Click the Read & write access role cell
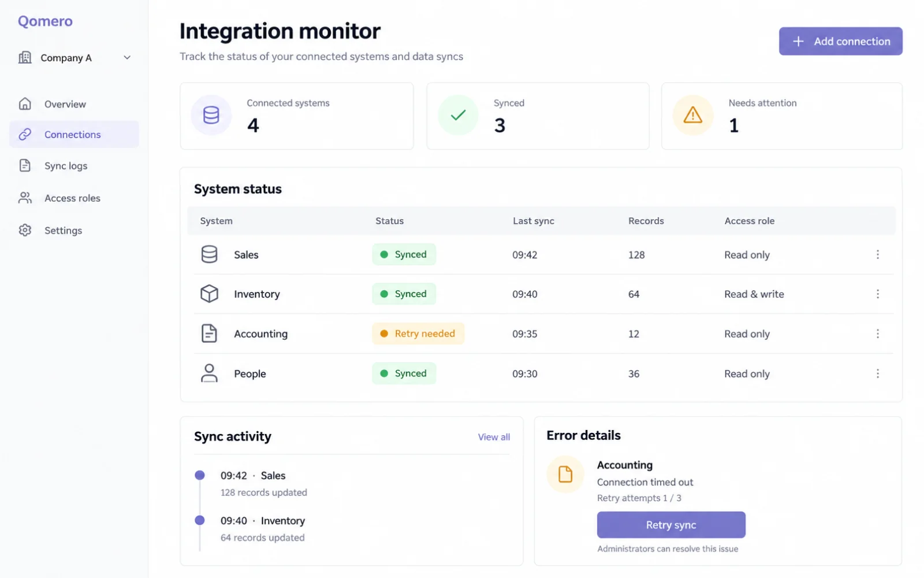The height and width of the screenshot is (578, 924). pyautogui.click(x=754, y=294)
